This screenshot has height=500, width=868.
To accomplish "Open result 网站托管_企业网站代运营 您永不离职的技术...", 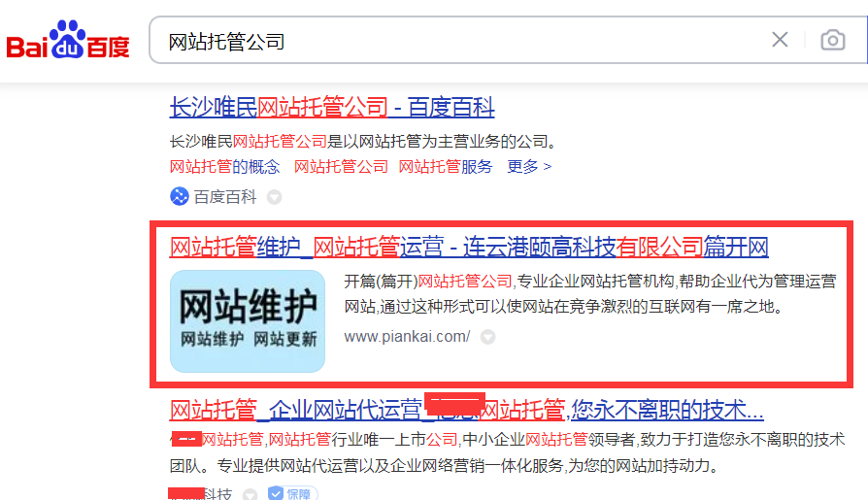I will [x=467, y=411].
